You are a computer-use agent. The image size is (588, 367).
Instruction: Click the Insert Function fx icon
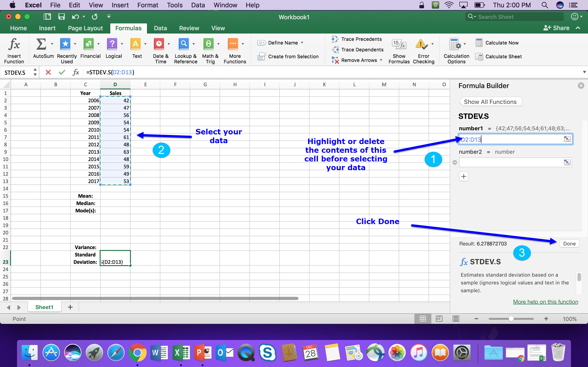(14, 44)
